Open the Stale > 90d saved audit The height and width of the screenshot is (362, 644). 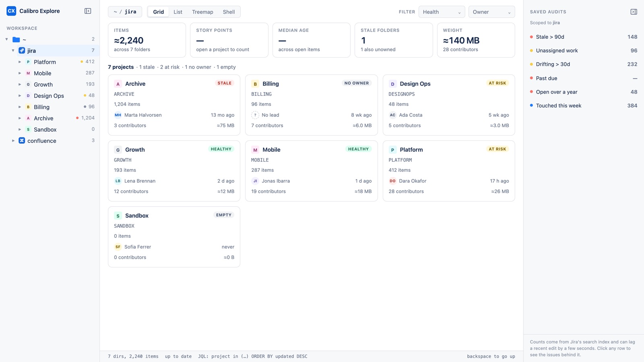point(584,37)
